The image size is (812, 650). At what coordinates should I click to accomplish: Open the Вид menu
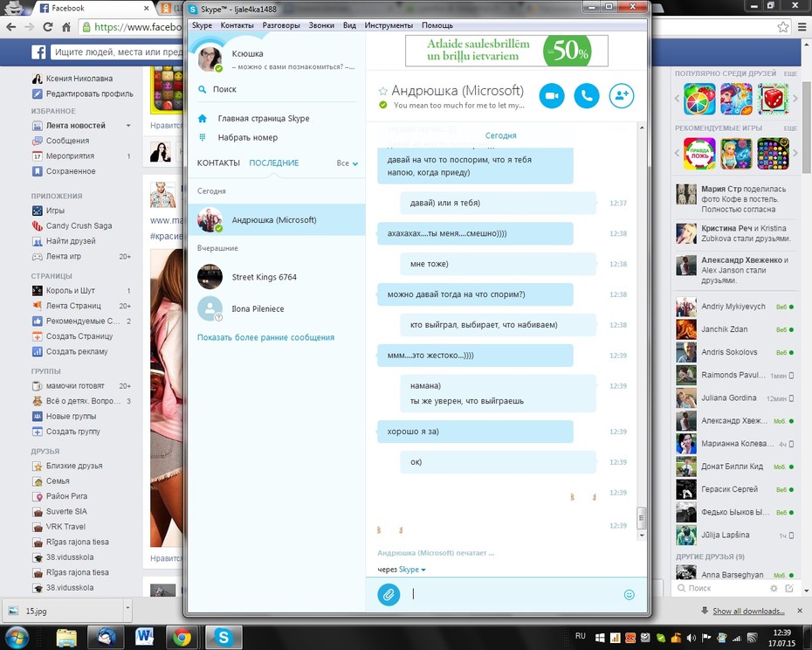(349, 25)
